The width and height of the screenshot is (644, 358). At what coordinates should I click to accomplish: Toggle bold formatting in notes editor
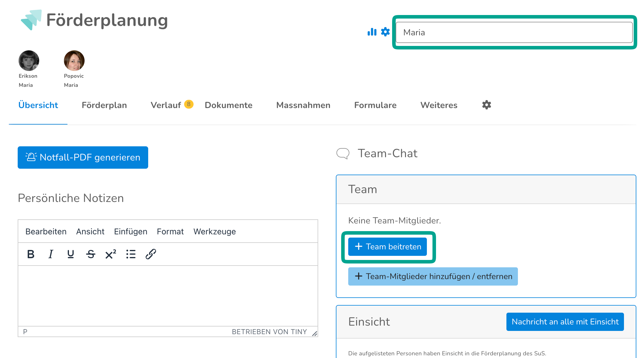[31, 254]
